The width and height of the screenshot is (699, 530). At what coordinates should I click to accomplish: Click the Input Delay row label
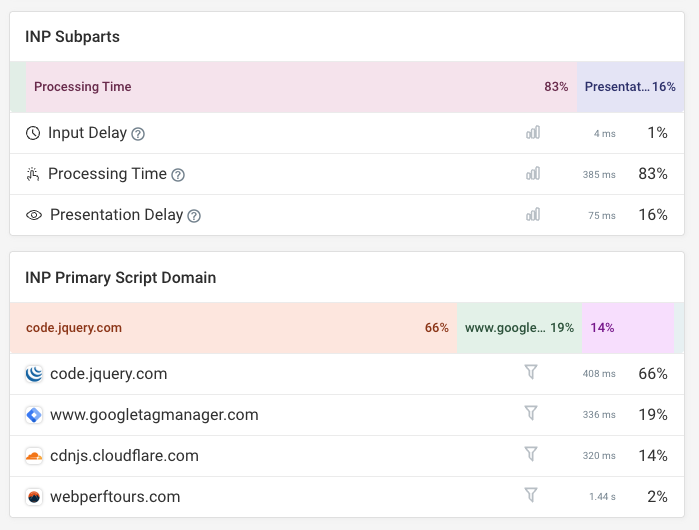click(x=87, y=133)
